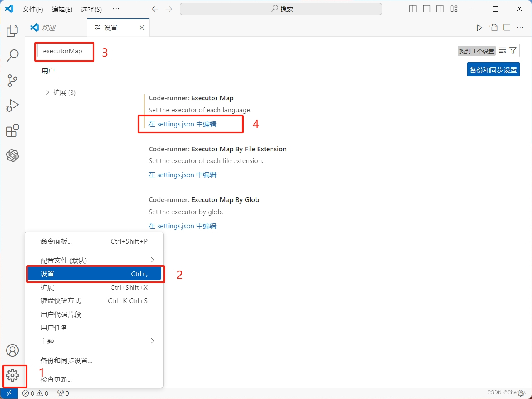The width and height of the screenshot is (532, 399).
Task: Click the remote window indicator in status bar
Action: pyautogui.click(x=9, y=393)
